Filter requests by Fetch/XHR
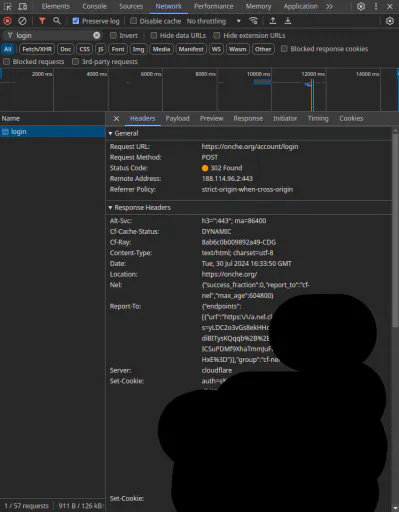 coord(37,49)
